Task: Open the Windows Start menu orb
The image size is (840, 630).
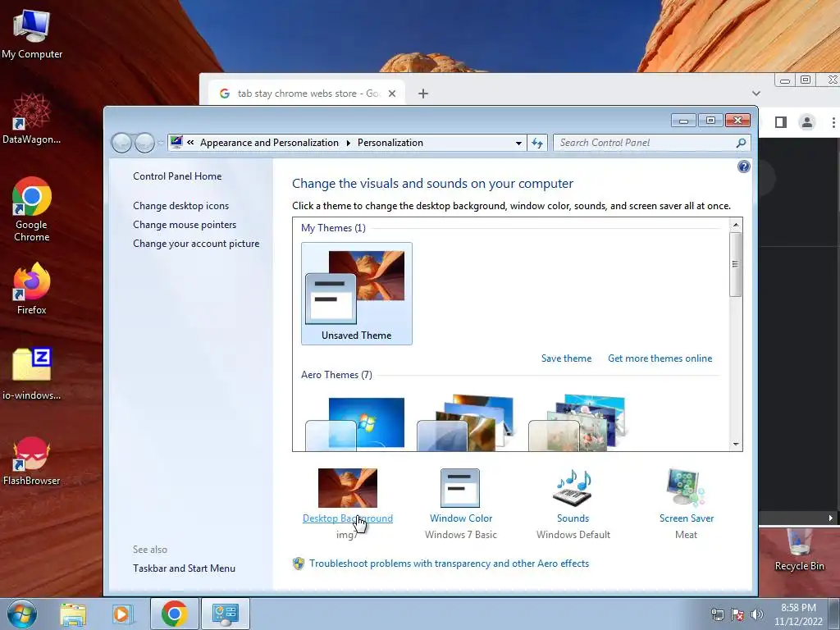Action: [22, 614]
